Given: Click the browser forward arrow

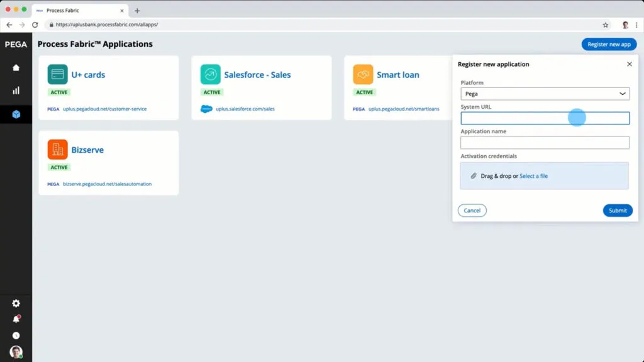Looking at the screenshot, I should coord(22,25).
